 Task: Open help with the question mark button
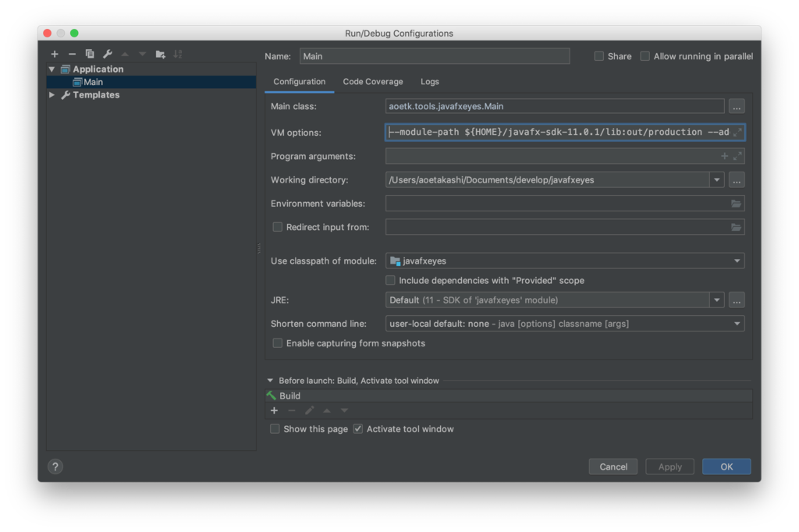55,466
